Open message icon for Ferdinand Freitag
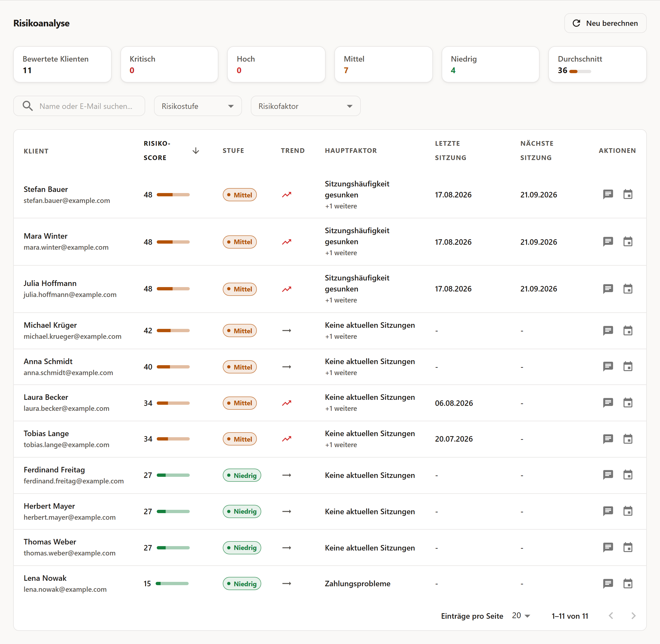The width and height of the screenshot is (660, 644). (608, 475)
